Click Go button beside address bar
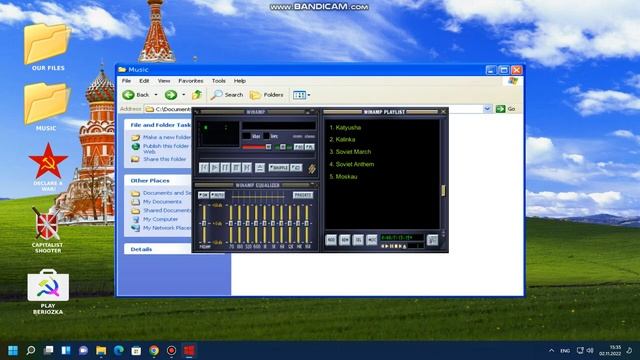The width and height of the screenshot is (640, 360). pos(505,109)
